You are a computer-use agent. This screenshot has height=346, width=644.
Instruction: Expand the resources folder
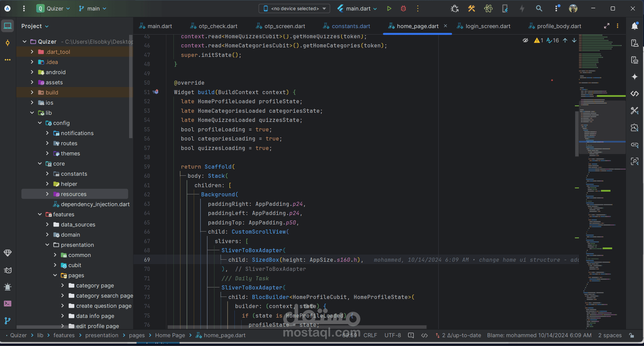tap(47, 194)
